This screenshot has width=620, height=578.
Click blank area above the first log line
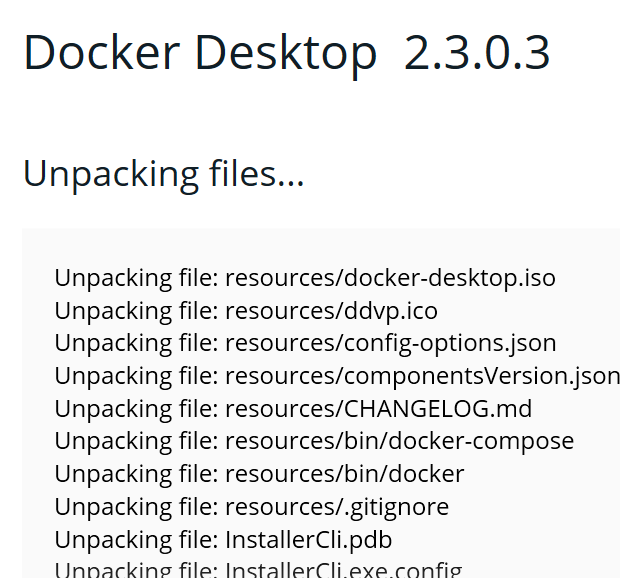pos(316,246)
